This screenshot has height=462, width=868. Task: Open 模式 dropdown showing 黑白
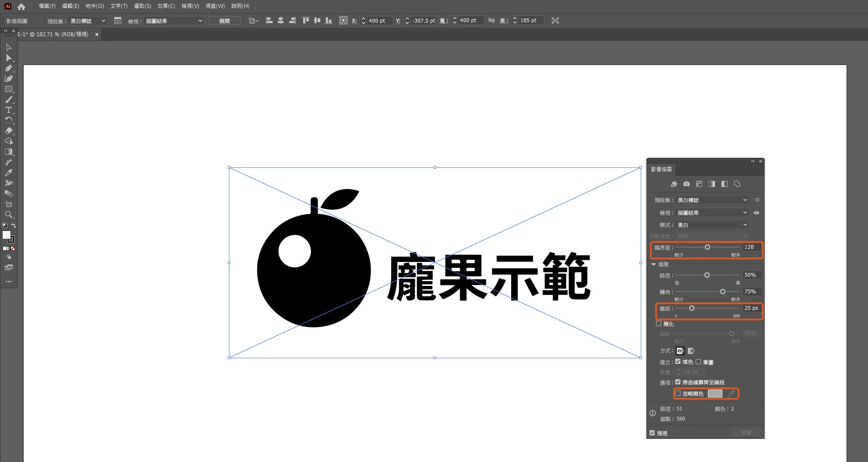[712, 225]
